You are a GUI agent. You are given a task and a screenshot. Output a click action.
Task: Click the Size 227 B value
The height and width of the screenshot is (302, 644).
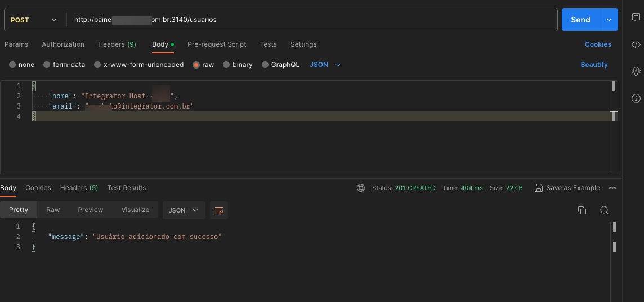(515, 188)
